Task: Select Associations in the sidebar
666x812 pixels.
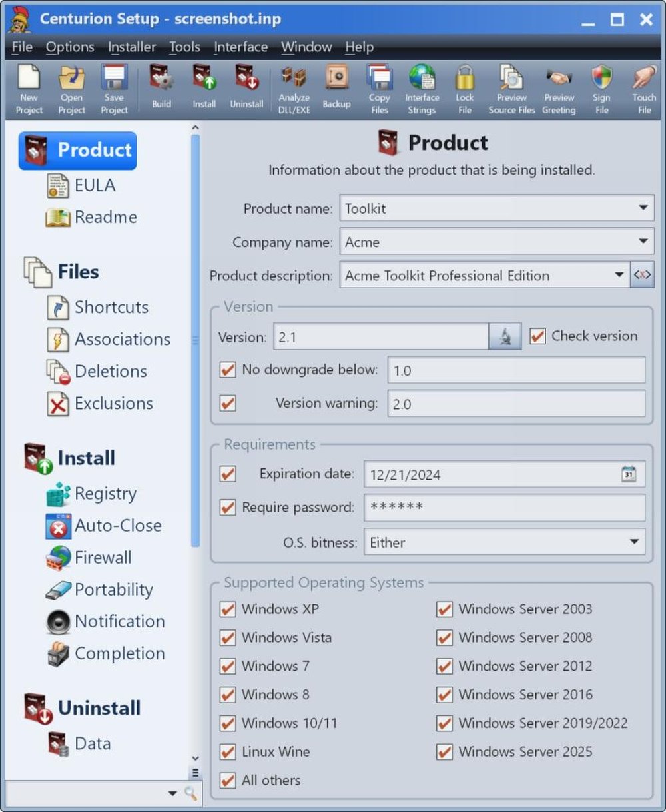Action: 109,340
